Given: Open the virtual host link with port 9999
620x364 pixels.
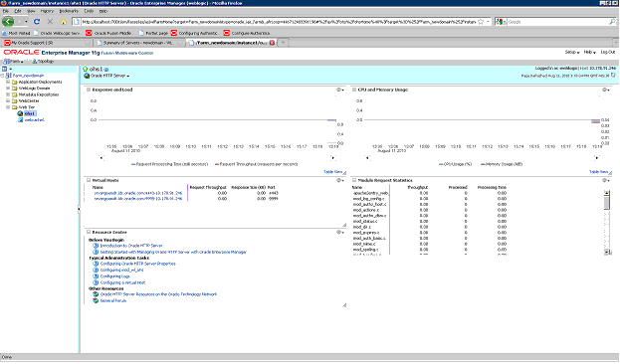Looking at the screenshot, I should pyautogui.click(x=138, y=199).
